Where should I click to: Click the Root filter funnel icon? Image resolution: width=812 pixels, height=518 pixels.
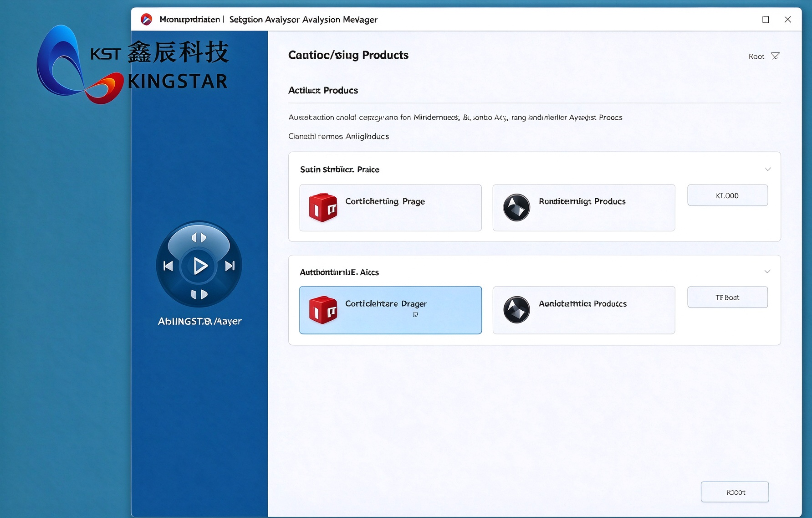[775, 56]
